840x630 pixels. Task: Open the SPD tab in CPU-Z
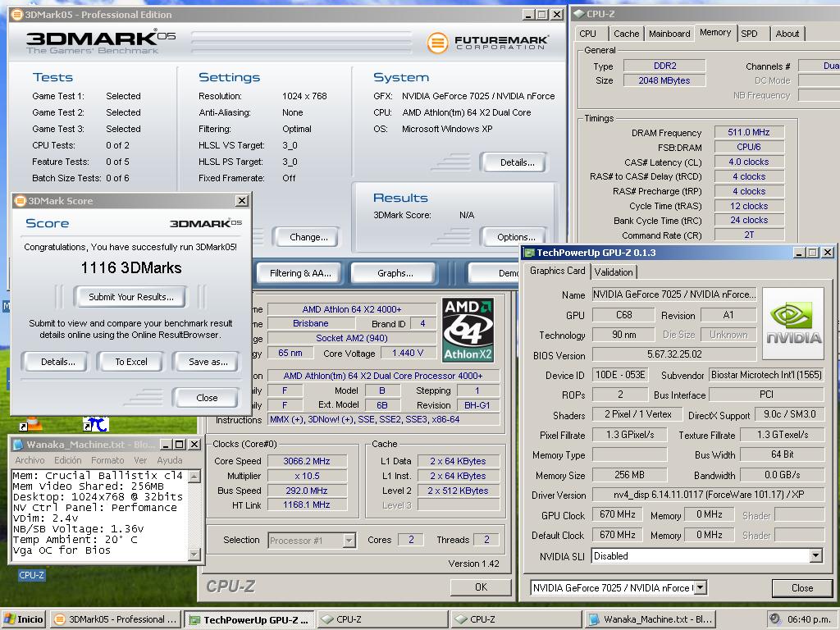749,34
